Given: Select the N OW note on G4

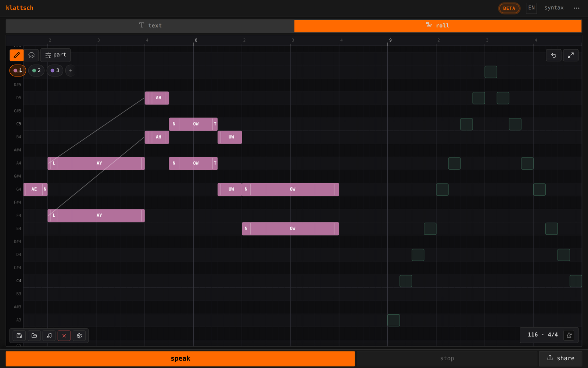Looking at the screenshot, I should [290, 190].
